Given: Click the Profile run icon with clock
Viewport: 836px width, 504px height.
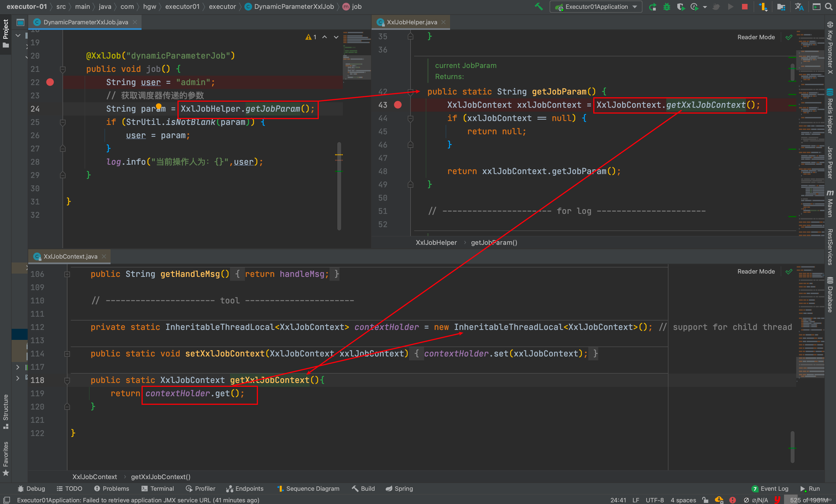Looking at the screenshot, I should [694, 7].
